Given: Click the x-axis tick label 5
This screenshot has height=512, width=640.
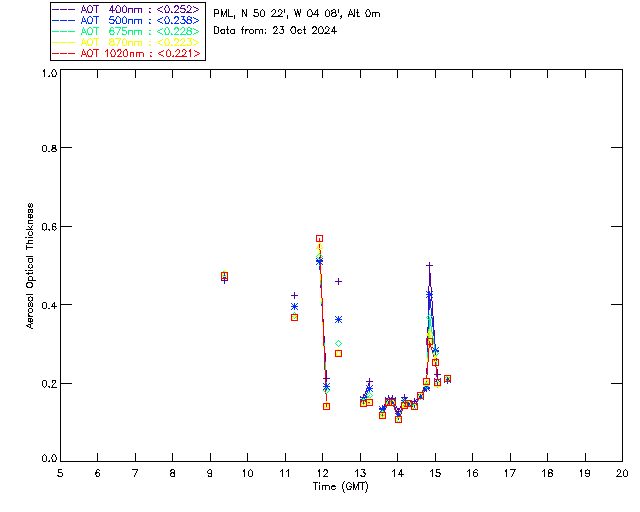Looking at the screenshot, I should click(x=60, y=473).
